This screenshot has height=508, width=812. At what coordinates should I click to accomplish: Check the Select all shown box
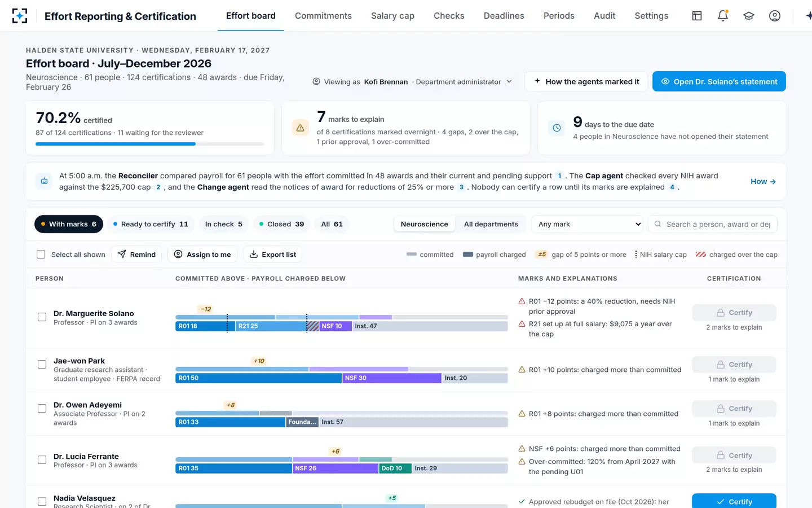tap(41, 255)
